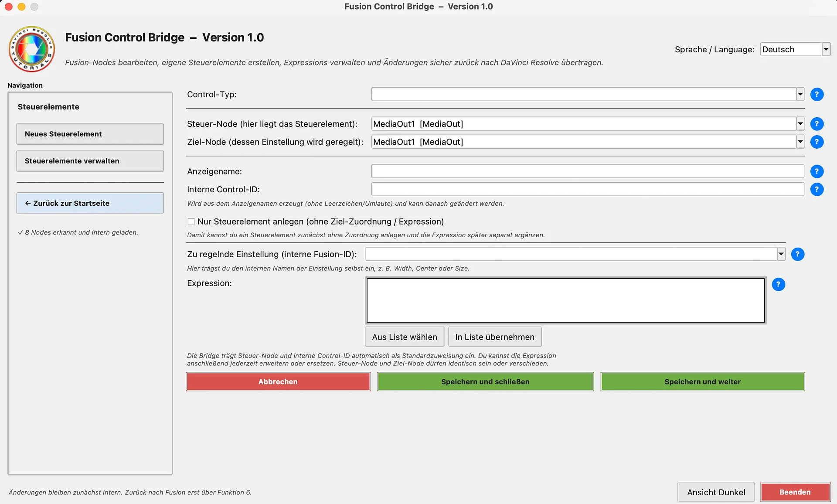837x504 pixels.
Task: Show help for Interne Control-ID field
Action: pos(817,189)
